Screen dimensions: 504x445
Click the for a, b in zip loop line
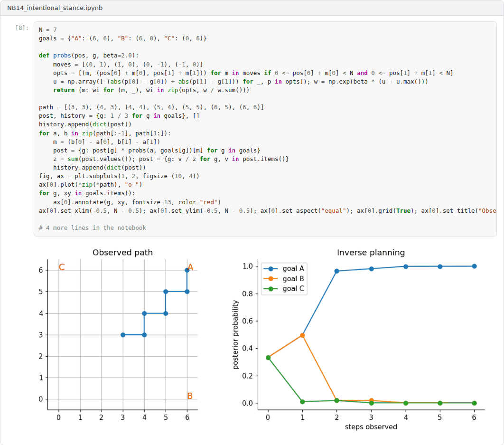click(105, 133)
